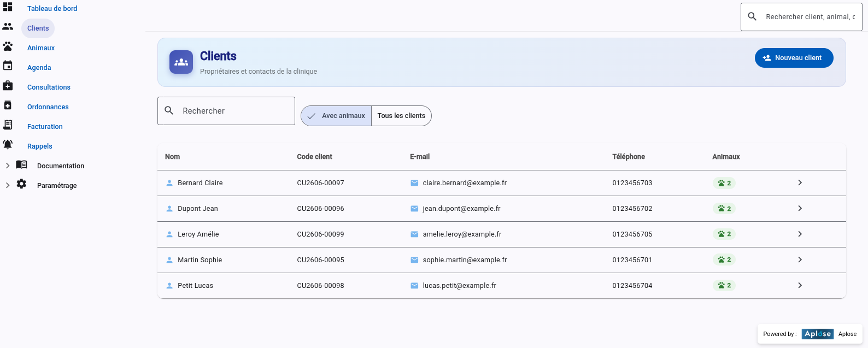Click the person icon beside Dupont Jean
Image resolution: width=868 pixels, height=348 pixels.
point(169,209)
